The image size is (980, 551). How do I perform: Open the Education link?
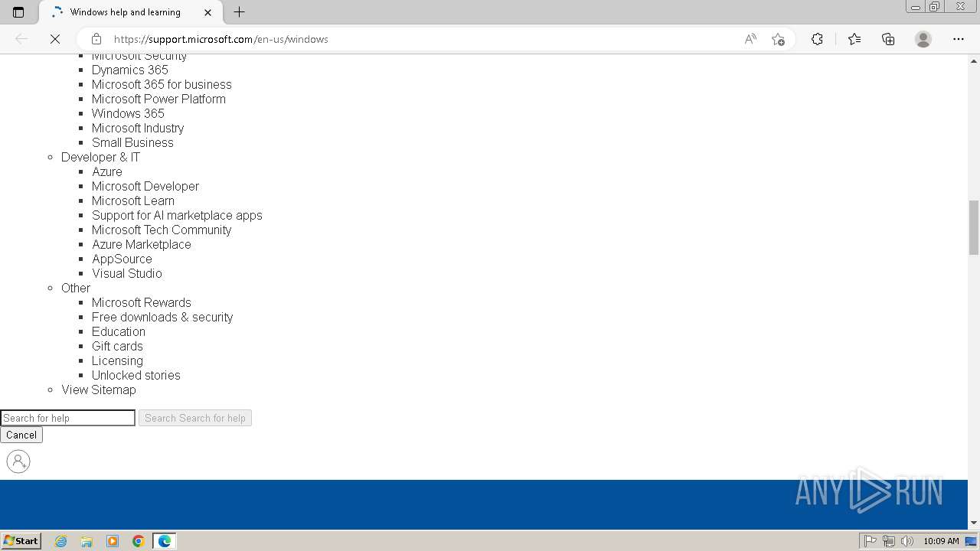[119, 331]
